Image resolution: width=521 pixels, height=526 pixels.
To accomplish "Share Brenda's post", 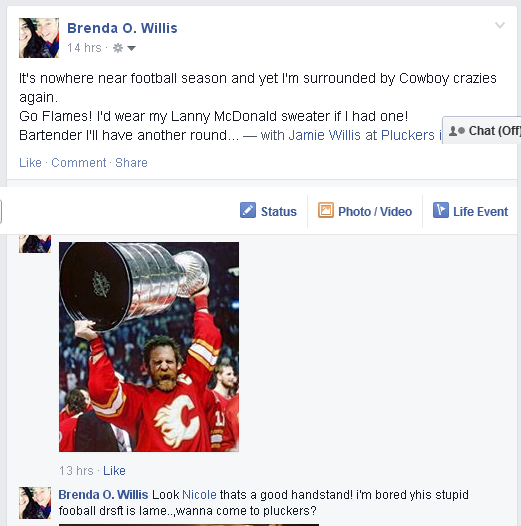I will pyautogui.click(x=131, y=163).
